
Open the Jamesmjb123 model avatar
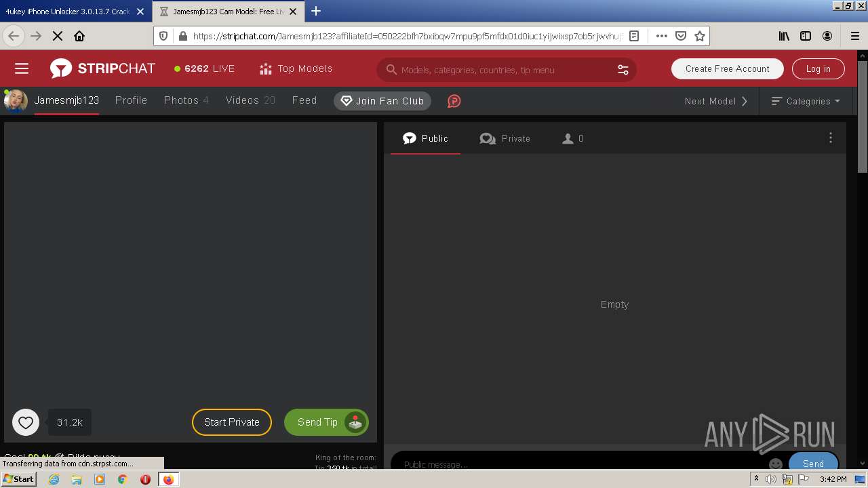tap(16, 100)
